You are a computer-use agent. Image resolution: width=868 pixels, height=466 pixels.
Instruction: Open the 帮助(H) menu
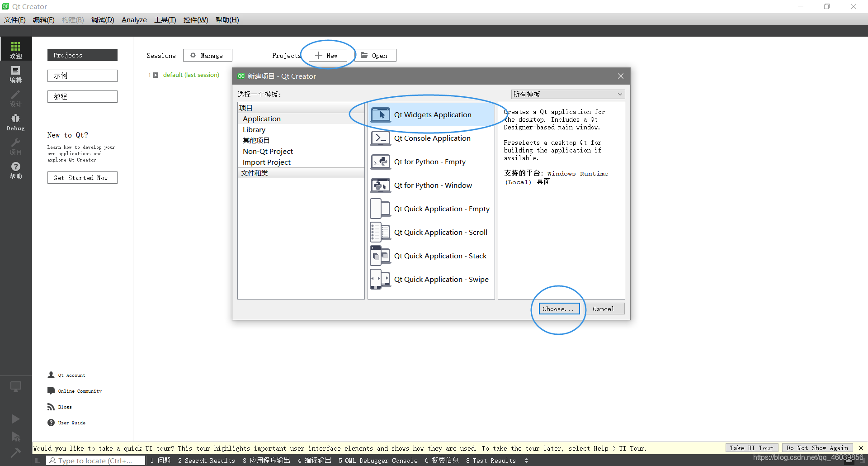[x=227, y=19]
